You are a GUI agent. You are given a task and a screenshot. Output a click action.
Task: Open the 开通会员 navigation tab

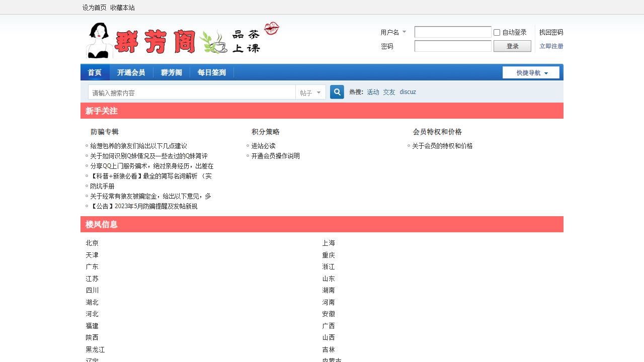pos(131,72)
